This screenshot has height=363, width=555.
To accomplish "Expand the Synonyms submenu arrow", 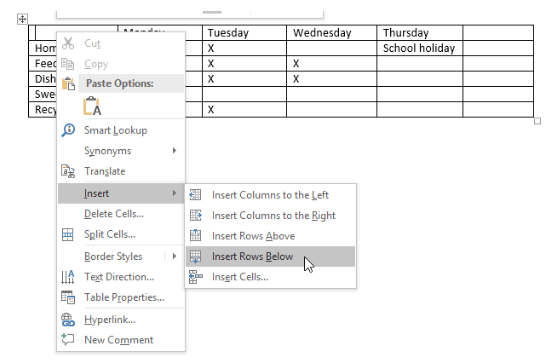I will pyautogui.click(x=174, y=151).
